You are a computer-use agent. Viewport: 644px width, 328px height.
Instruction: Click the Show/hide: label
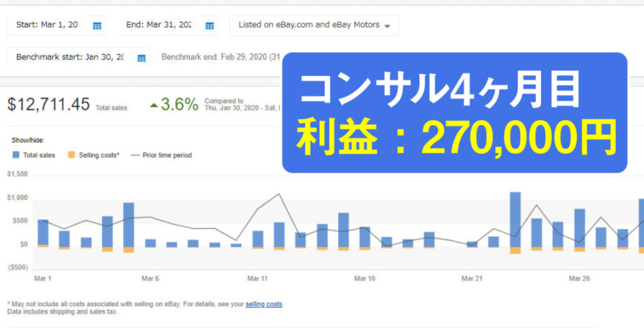pos(28,140)
